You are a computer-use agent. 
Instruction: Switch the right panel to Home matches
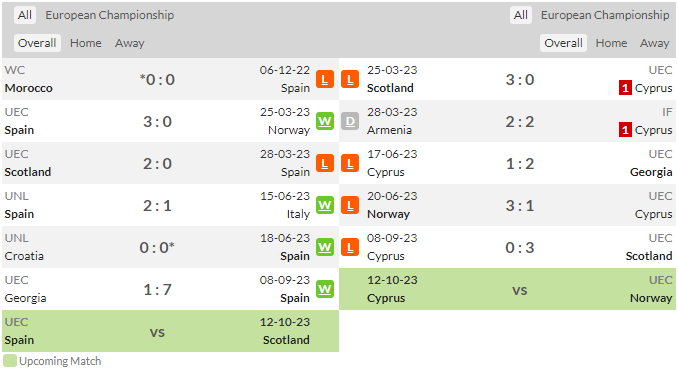tap(611, 43)
